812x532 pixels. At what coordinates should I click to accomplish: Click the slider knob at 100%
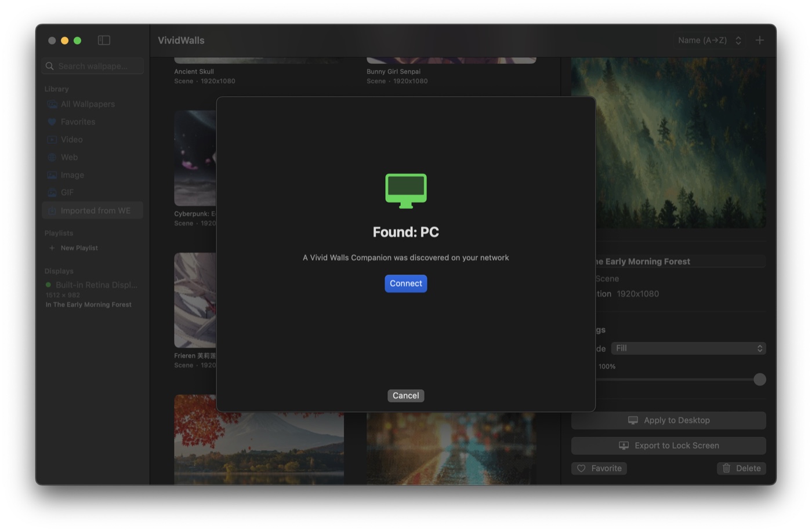[x=760, y=380]
